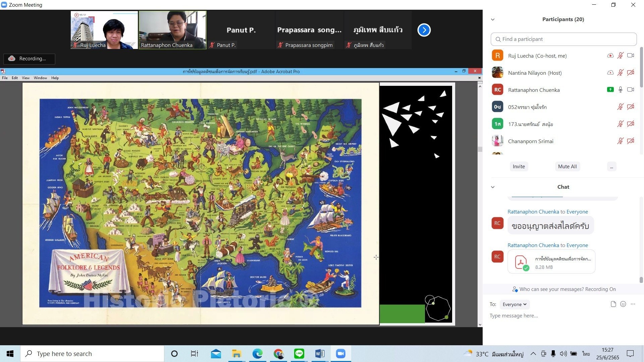The height and width of the screenshot is (362, 644).
Task: Click Ruj Luecha video thumbnail
Action: tap(104, 30)
